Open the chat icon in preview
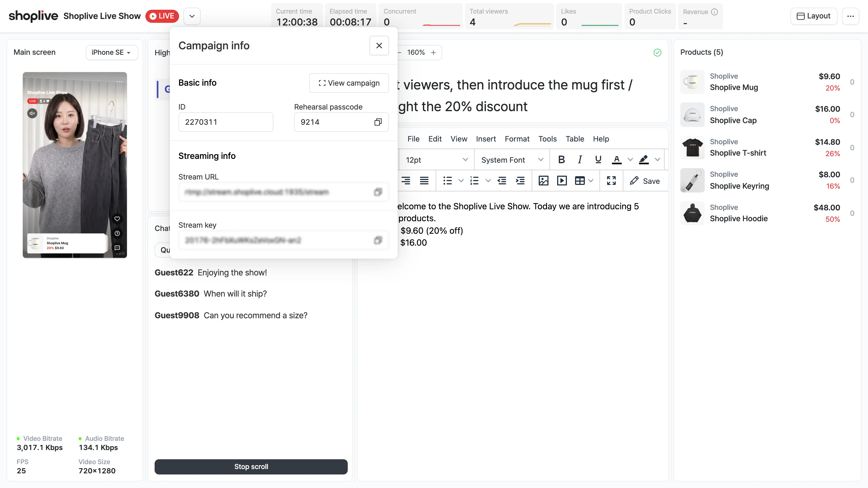 (117, 248)
